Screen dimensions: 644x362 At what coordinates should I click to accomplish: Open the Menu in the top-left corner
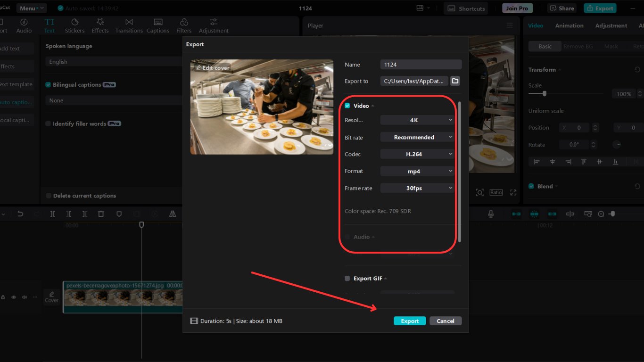(30, 8)
